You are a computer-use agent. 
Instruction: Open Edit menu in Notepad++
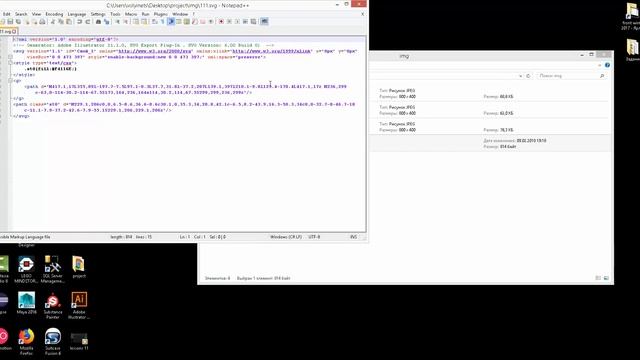[x=7, y=14]
